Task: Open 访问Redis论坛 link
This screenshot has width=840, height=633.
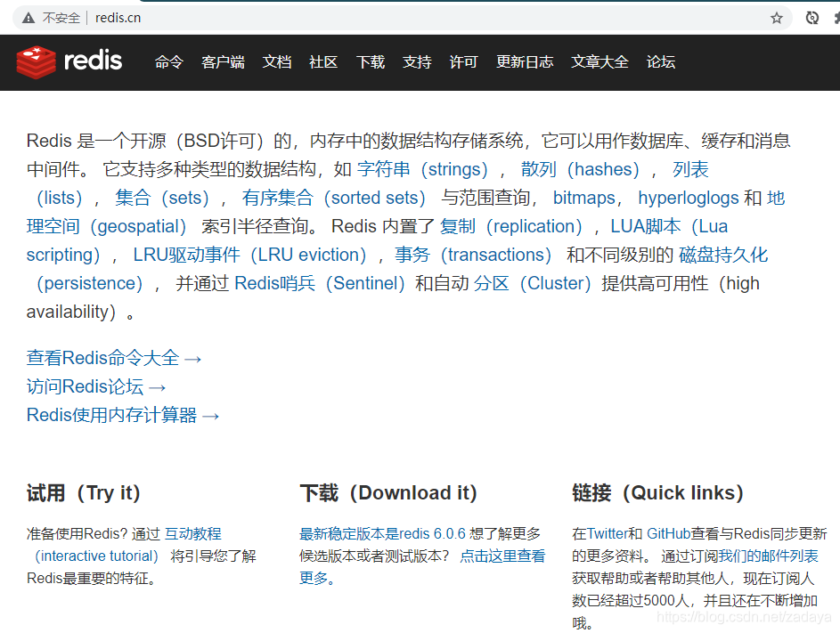Action: (96, 386)
